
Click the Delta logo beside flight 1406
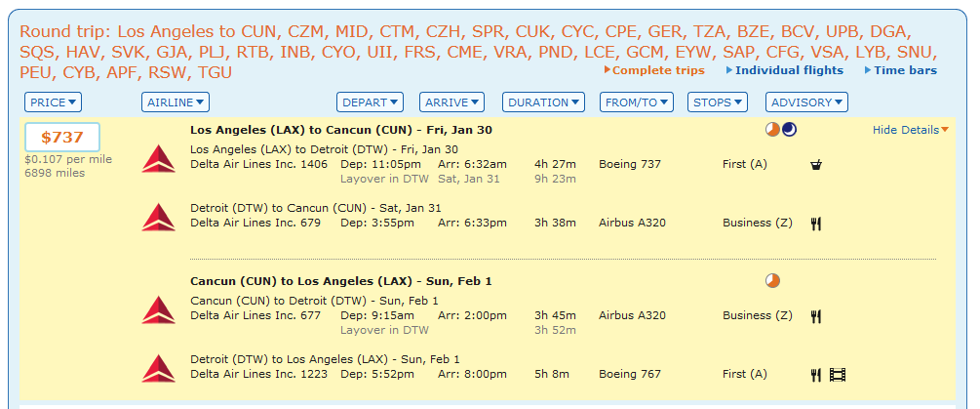point(158,157)
